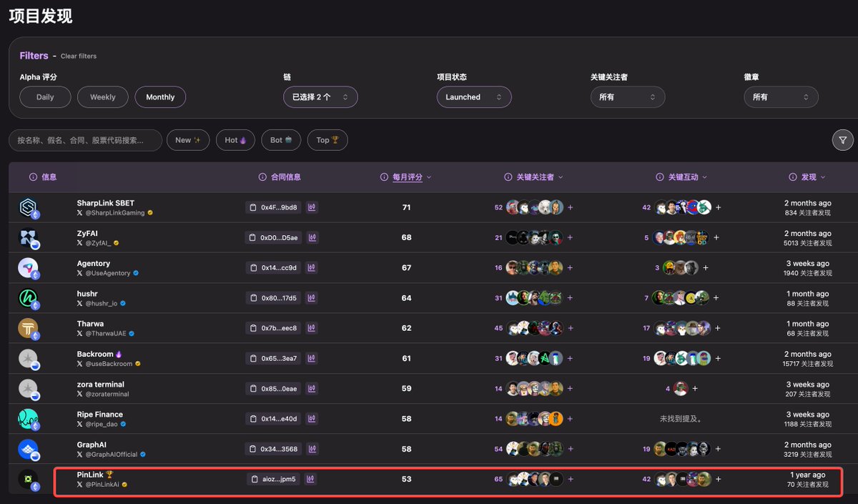Toggle the New quick filter
858x504 pixels.
[x=188, y=140]
